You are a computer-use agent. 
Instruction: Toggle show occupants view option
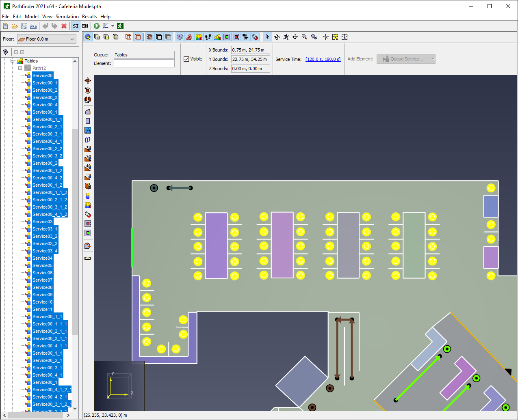[199, 37]
